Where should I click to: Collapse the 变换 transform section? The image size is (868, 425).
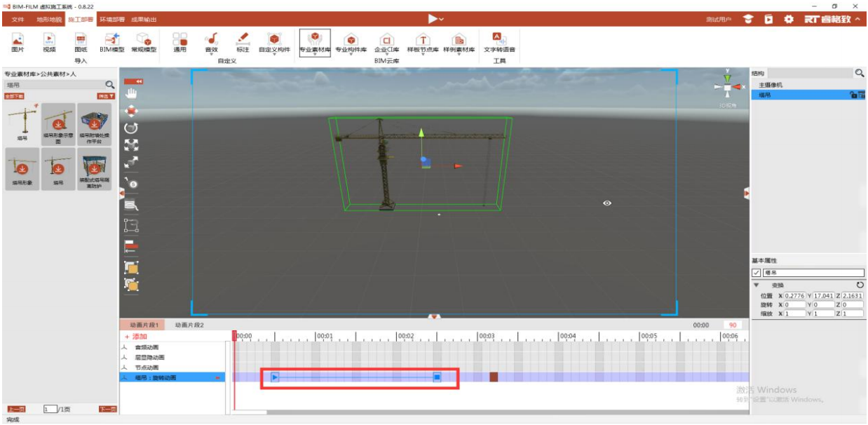(x=757, y=285)
